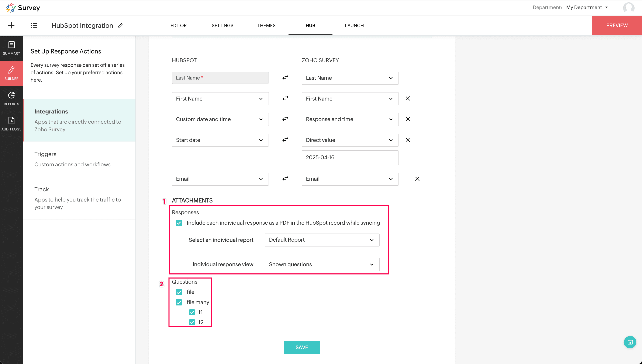This screenshot has height=364, width=642.
Task: Open HubSpot Custom date and time dropdown
Action: click(x=220, y=119)
